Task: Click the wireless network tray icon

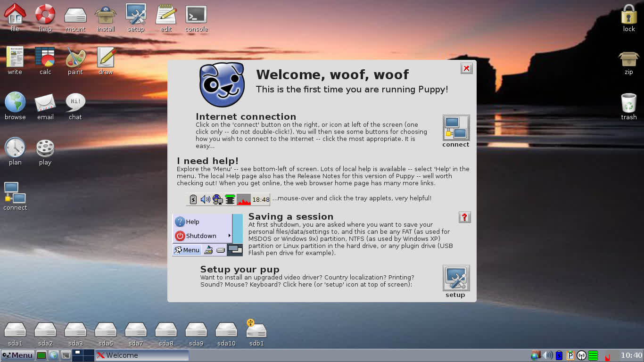Action: pos(582,355)
